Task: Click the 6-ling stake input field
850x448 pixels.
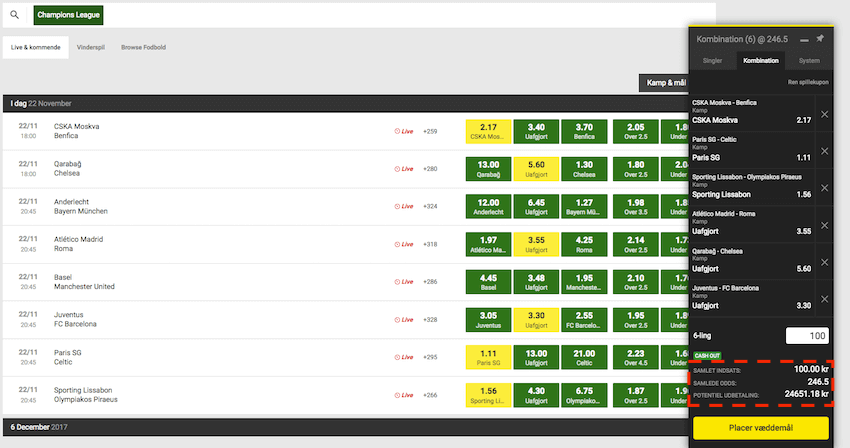Action: [807, 336]
